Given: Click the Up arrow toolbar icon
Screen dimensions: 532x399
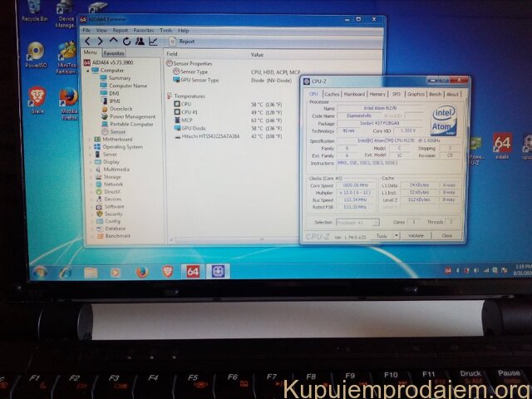Looking at the screenshot, I should point(114,41).
